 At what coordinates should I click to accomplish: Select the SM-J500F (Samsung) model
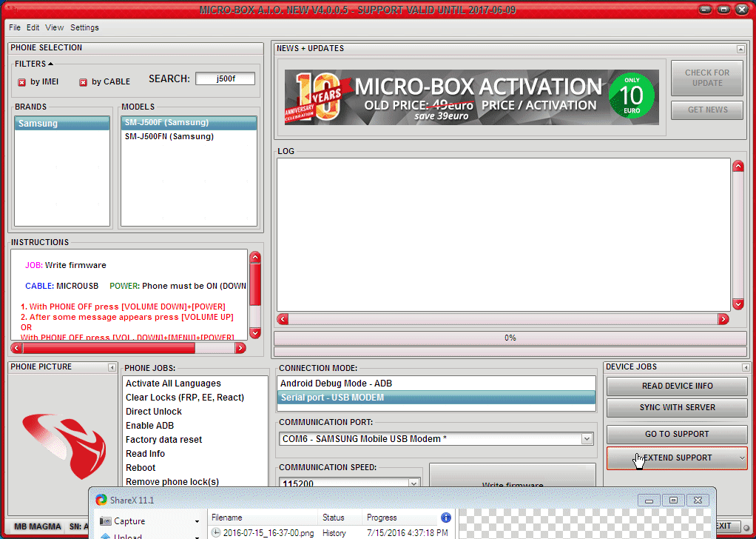coord(189,123)
